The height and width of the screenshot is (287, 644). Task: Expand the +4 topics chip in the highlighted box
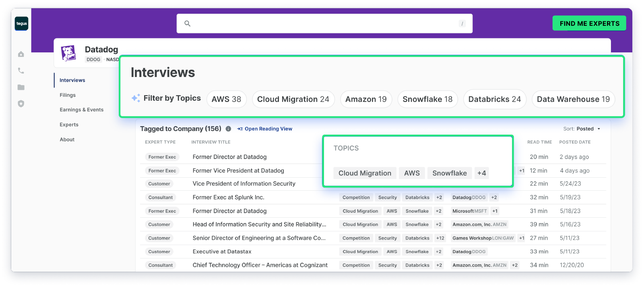coord(481,173)
